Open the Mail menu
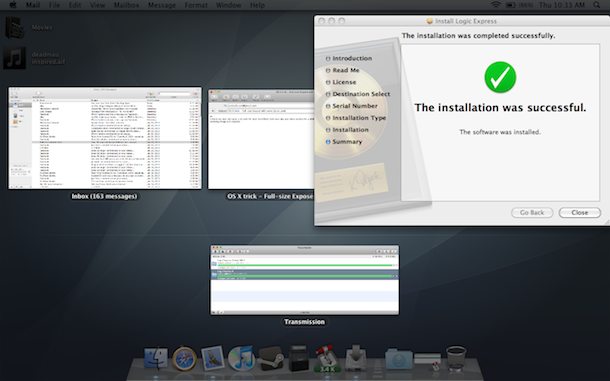Viewport: 610px width, 381px height. [33, 5]
